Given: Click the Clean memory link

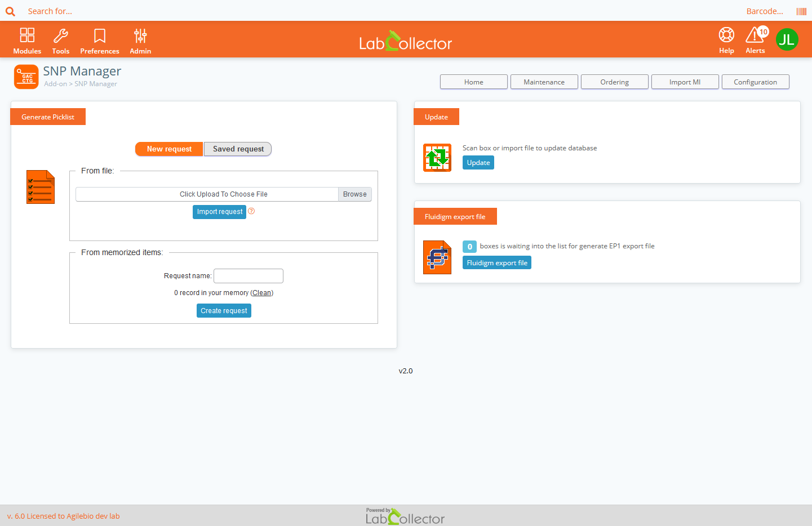Looking at the screenshot, I should tap(261, 293).
